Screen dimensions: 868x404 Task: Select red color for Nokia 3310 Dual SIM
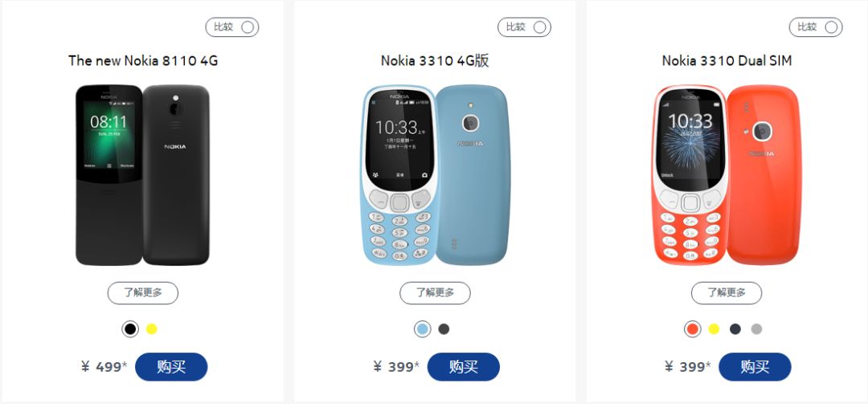(x=693, y=329)
